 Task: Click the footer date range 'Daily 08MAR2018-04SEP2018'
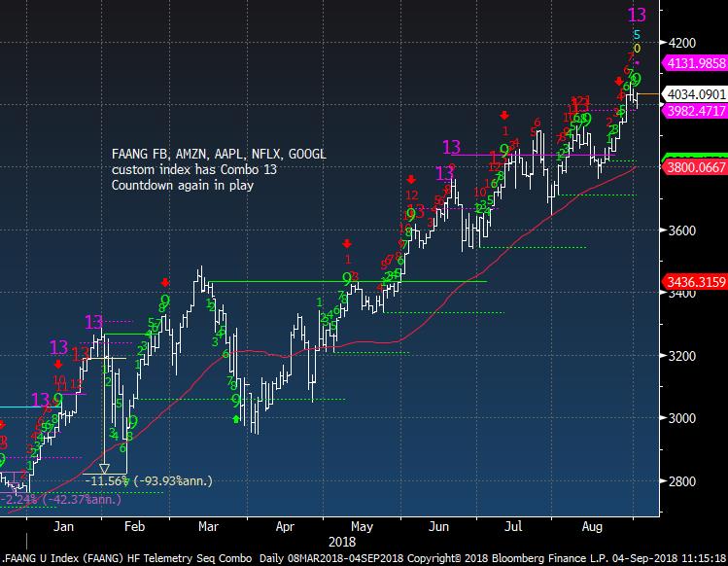[x=331, y=558]
